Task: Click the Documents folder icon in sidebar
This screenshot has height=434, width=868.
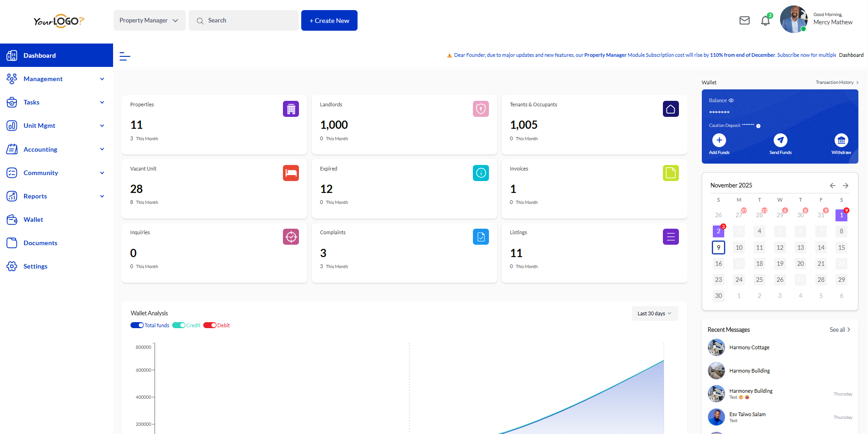Action: pos(12,243)
